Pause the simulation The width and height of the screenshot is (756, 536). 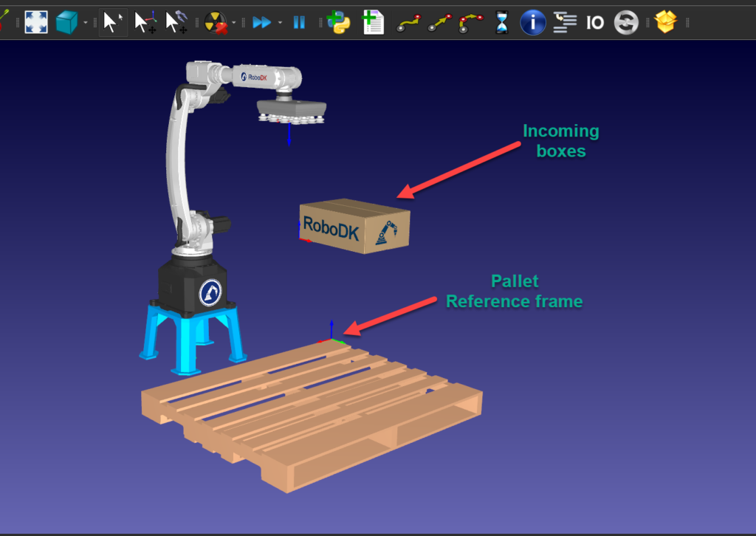click(x=299, y=22)
